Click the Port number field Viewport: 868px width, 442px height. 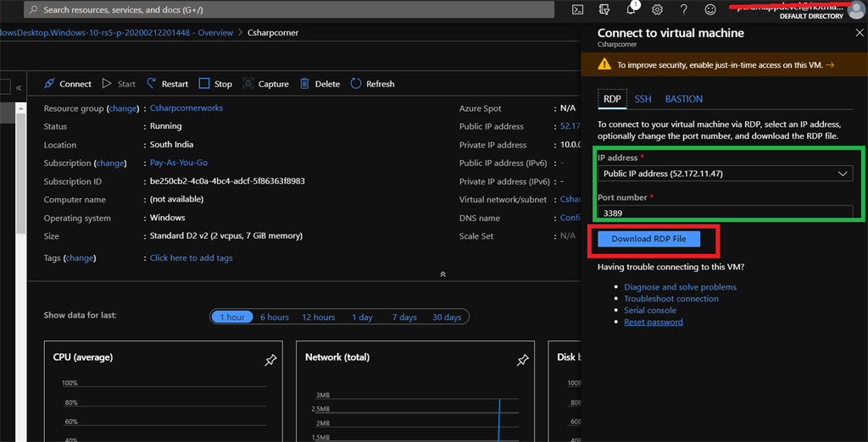[726, 212]
